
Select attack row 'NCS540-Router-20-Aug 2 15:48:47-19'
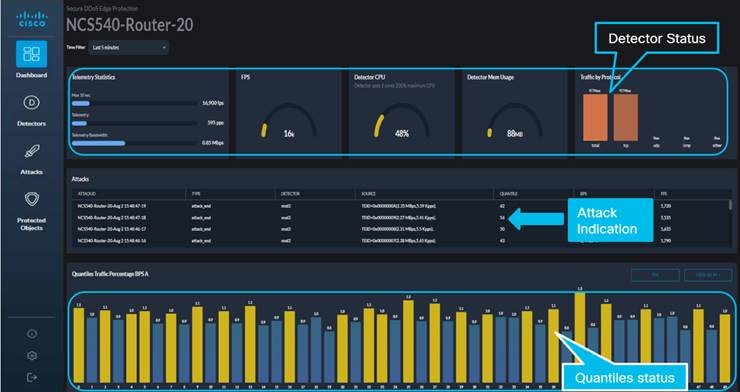[400, 206]
